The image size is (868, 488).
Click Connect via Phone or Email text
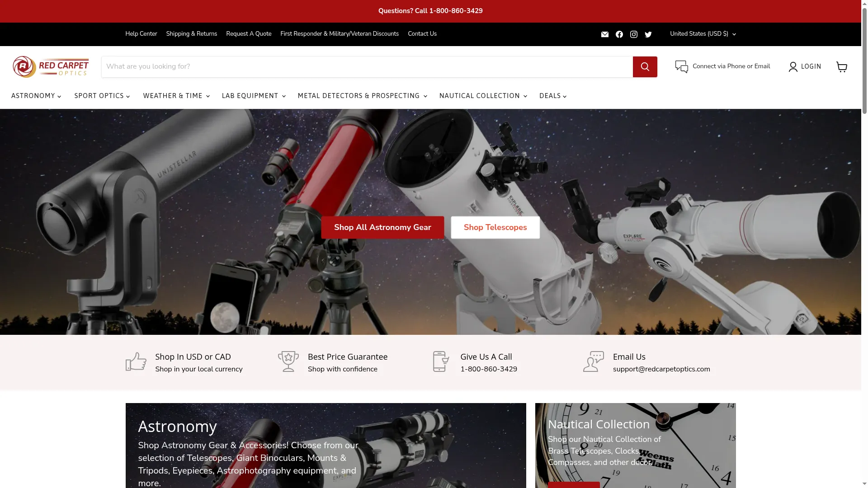(731, 66)
